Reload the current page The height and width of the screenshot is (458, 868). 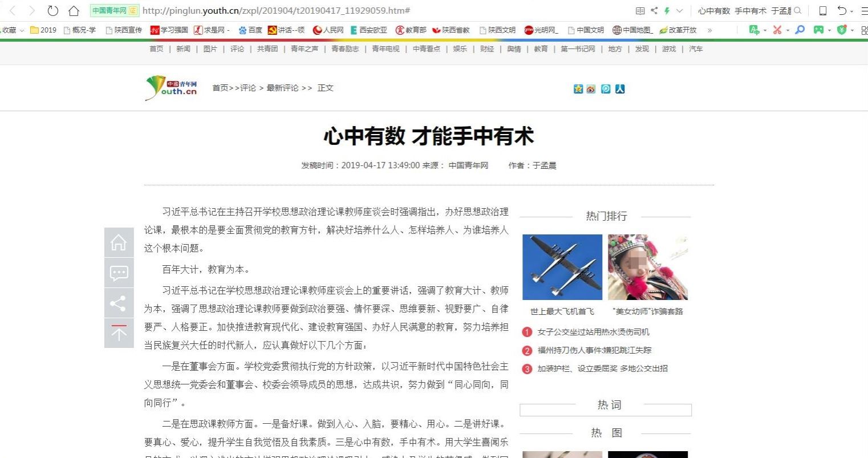coord(52,11)
